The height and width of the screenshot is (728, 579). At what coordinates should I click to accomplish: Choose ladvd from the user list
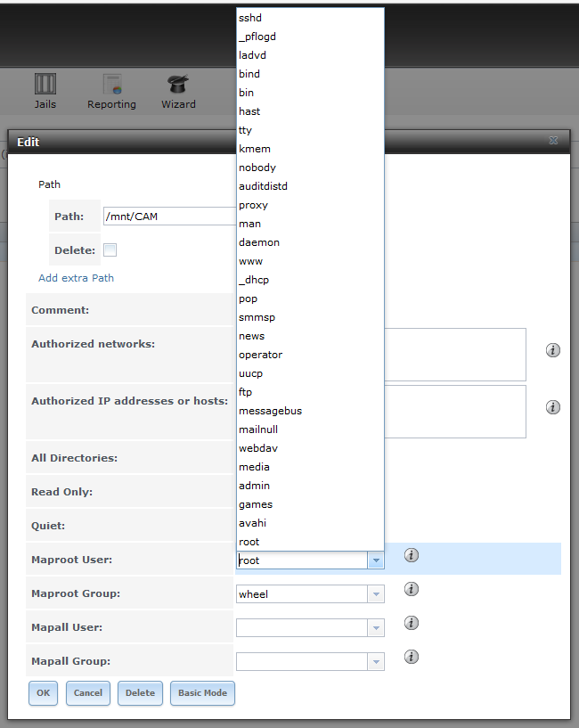(310, 55)
